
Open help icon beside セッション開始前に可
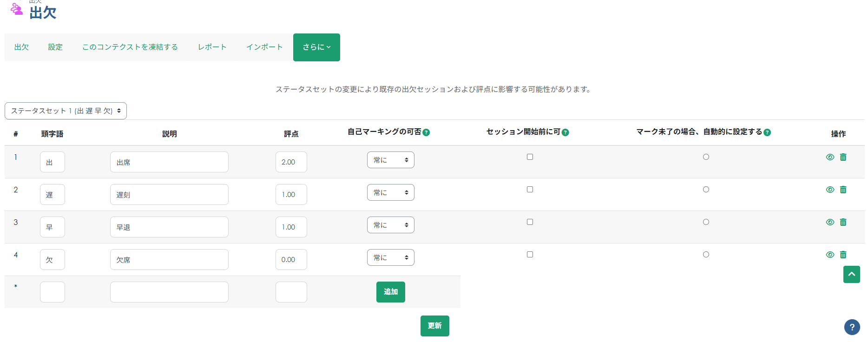pos(565,132)
